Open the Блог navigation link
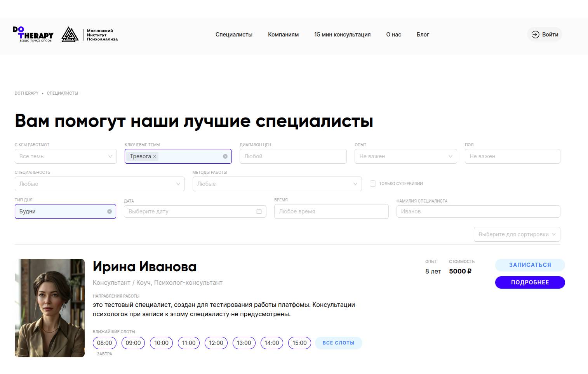The height and width of the screenshot is (374, 588). [x=423, y=35]
